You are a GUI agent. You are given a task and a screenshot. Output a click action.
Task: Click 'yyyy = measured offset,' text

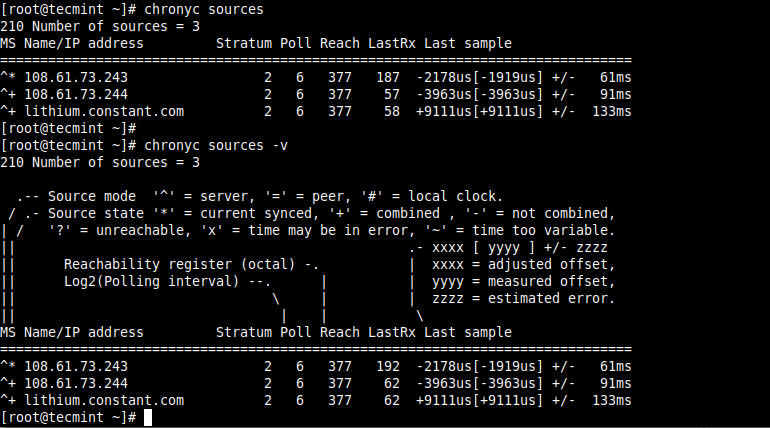[x=523, y=282]
